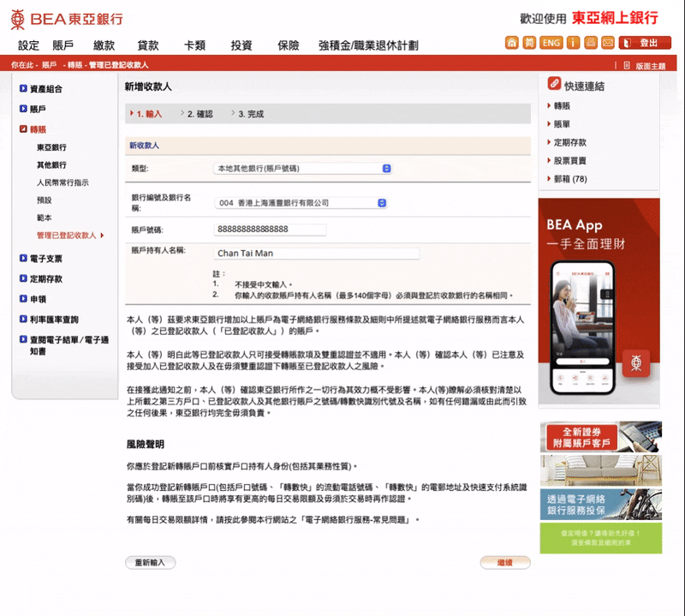Viewport: 685px width, 616px height.
Task: Expand 資產組合 in the left sidebar
Action: coord(41,89)
